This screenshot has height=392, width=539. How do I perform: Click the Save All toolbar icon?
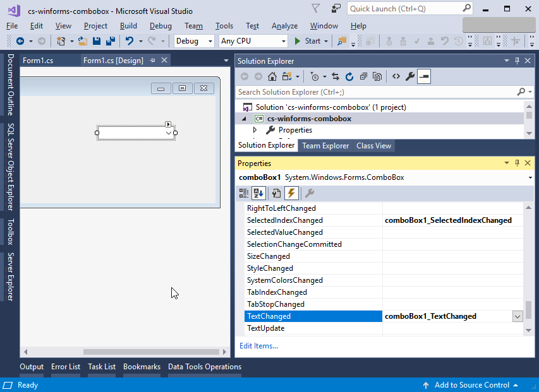(x=110, y=41)
